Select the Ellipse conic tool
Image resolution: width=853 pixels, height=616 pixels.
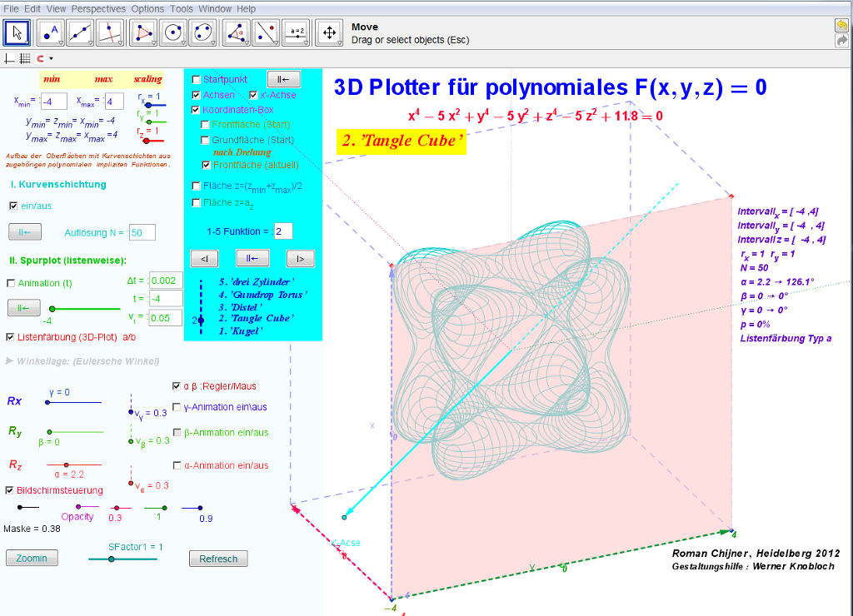point(202,32)
